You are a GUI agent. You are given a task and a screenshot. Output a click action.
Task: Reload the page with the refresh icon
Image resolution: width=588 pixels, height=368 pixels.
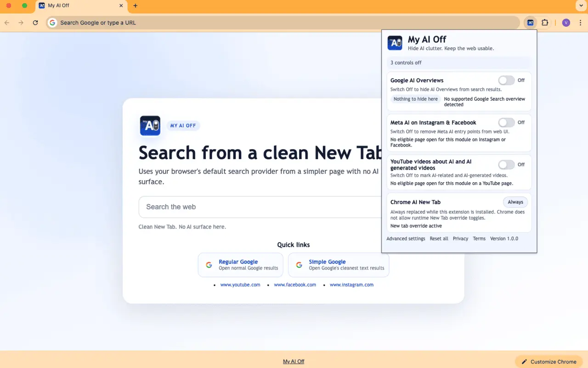pos(35,23)
